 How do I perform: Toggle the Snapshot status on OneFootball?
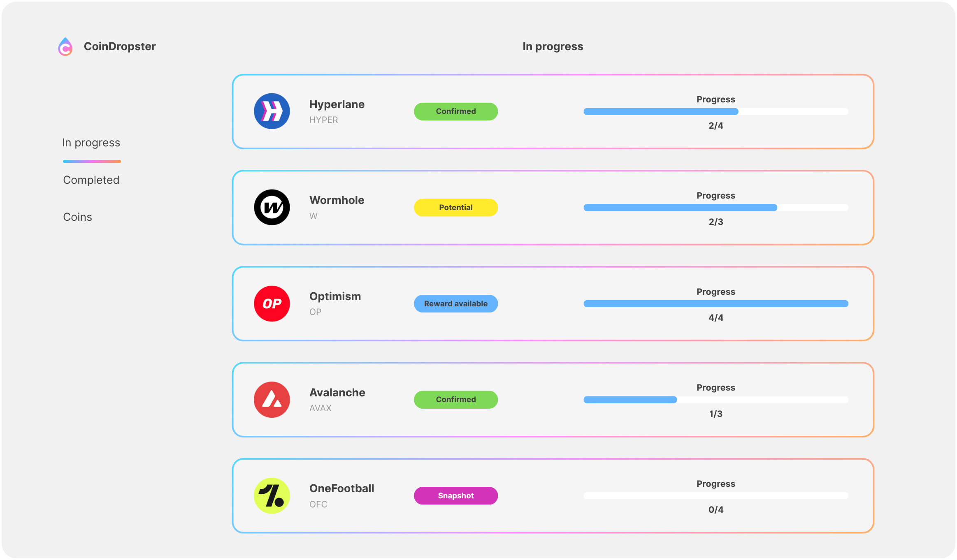point(455,495)
